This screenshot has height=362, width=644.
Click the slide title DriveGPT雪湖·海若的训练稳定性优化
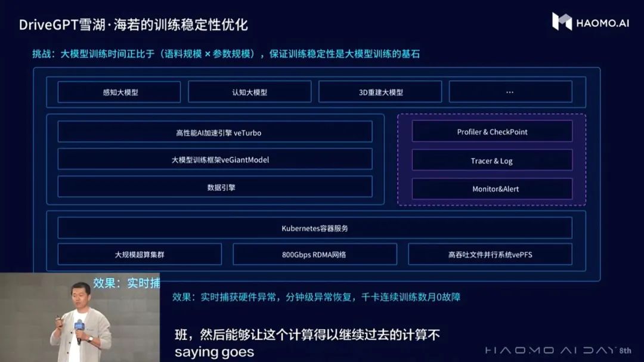(x=134, y=24)
